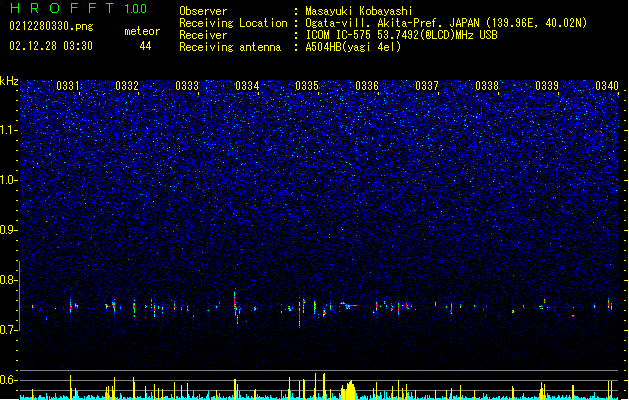Click the 0331 time marker
629x400 pixels.
click(68, 86)
